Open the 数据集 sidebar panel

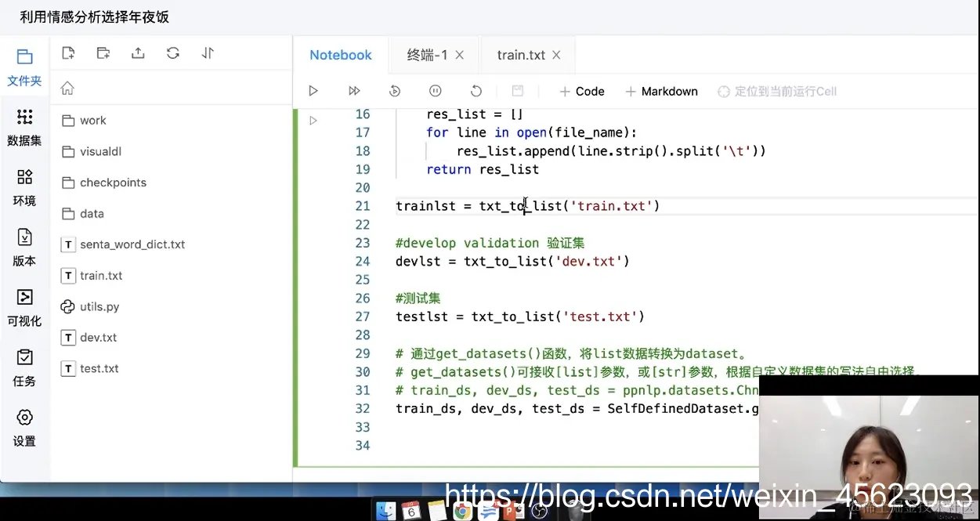pyautogui.click(x=24, y=127)
